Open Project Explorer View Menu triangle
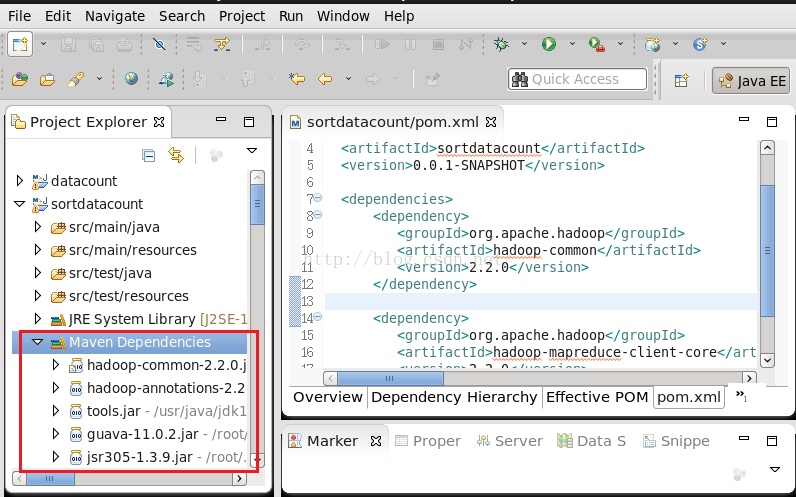Image resolution: width=796 pixels, height=497 pixels. (x=252, y=151)
